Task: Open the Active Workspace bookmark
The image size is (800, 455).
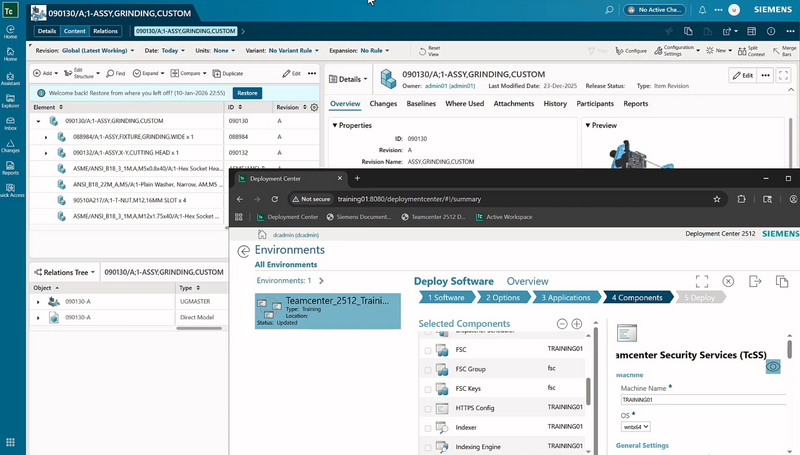Action: [x=504, y=217]
